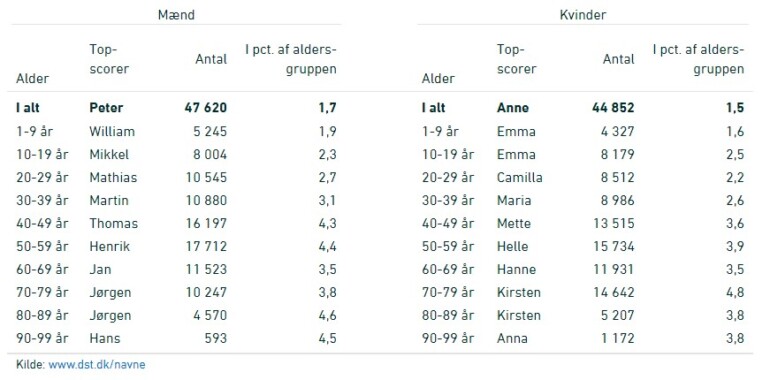Image resolution: width=770 pixels, height=380 pixels.
Task: Click the men's total count 47 620
Action: [x=206, y=108]
